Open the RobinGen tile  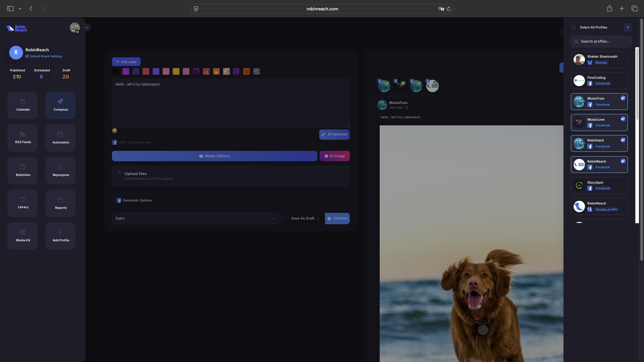click(22, 170)
